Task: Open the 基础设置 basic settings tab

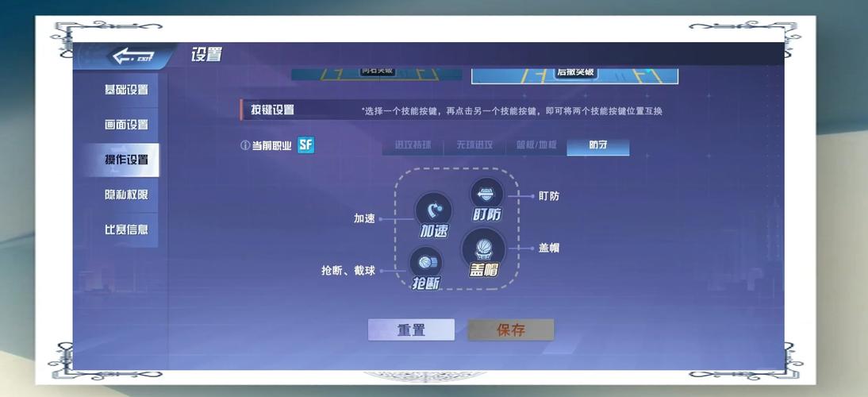Action: [x=125, y=90]
